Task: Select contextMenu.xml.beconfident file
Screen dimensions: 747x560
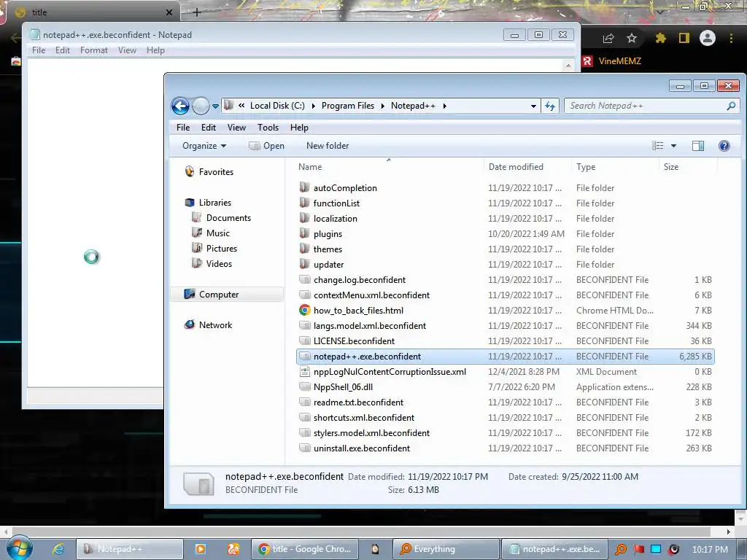Action: [371, 295]
